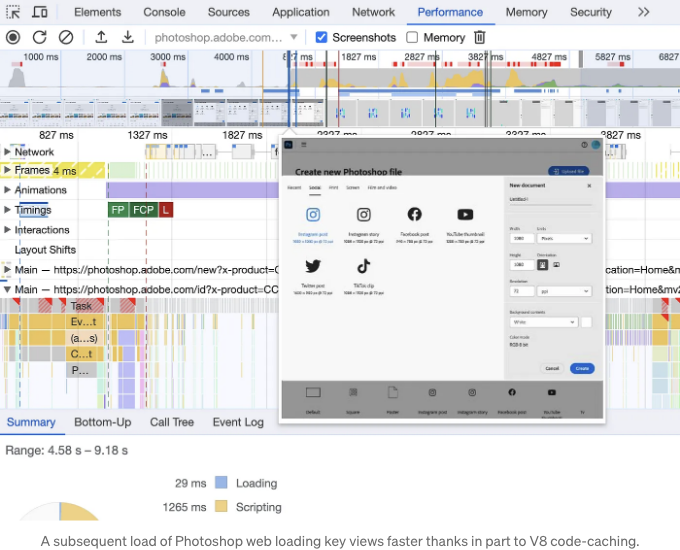Open the Network panel tab

(x=373, y=12)
